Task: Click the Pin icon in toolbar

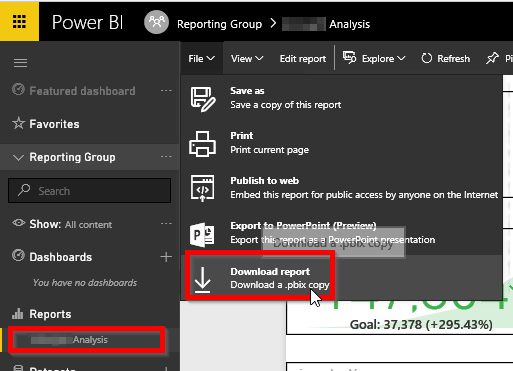Action: [x=492, y=58]
